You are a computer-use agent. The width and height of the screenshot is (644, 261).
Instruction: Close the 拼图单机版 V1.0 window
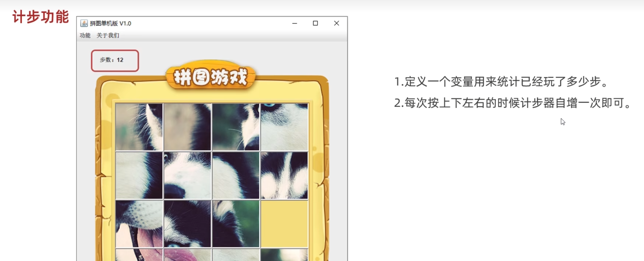(x=336, y=23)
